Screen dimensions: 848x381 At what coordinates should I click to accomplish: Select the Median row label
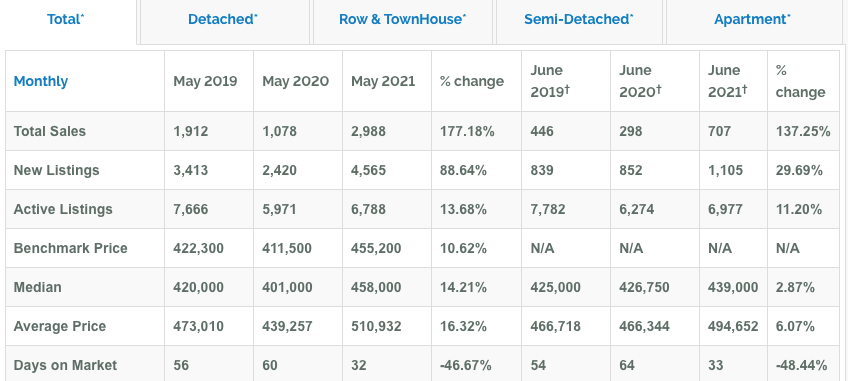click(x=37, y=287)
